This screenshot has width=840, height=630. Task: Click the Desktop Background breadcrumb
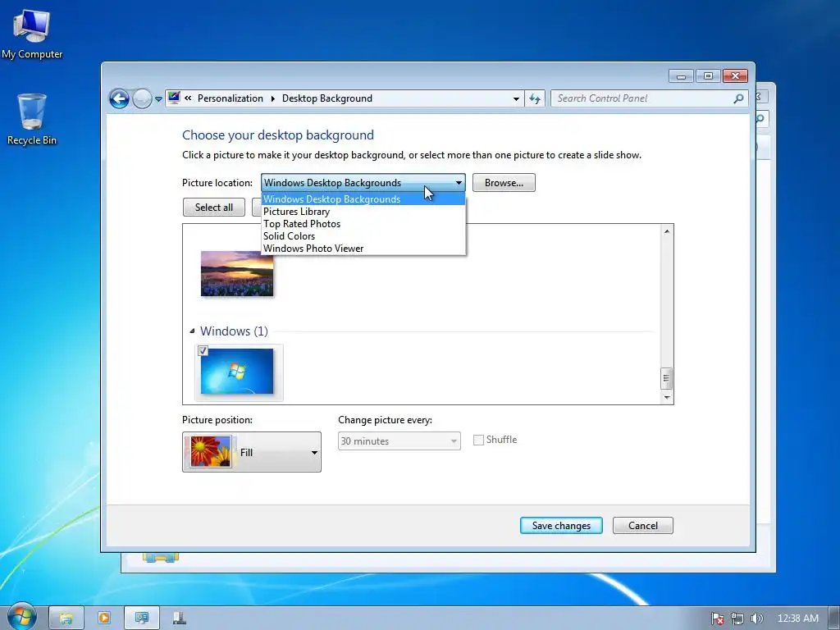pyautogui.click(x=326, y=98)
